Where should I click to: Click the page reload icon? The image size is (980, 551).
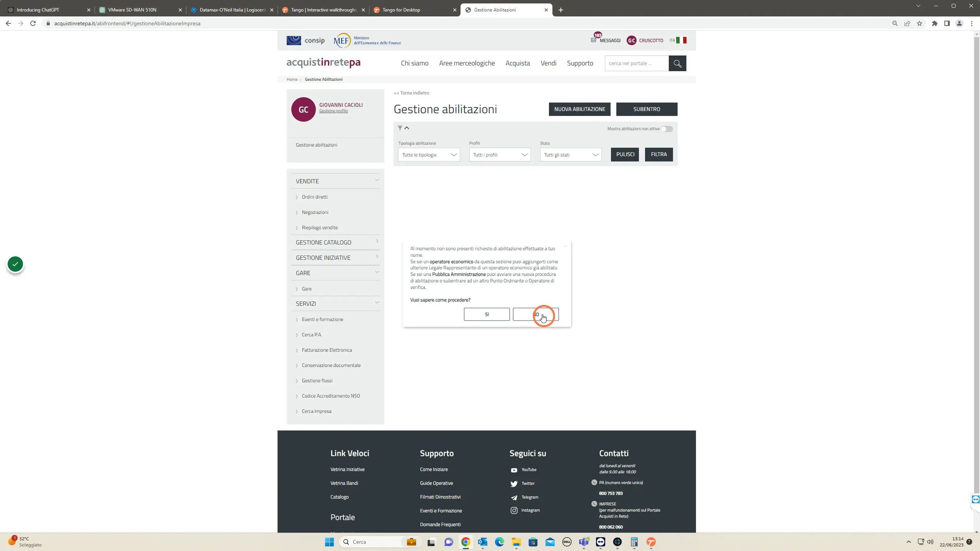pyautogui.click(x=33, y=23)
